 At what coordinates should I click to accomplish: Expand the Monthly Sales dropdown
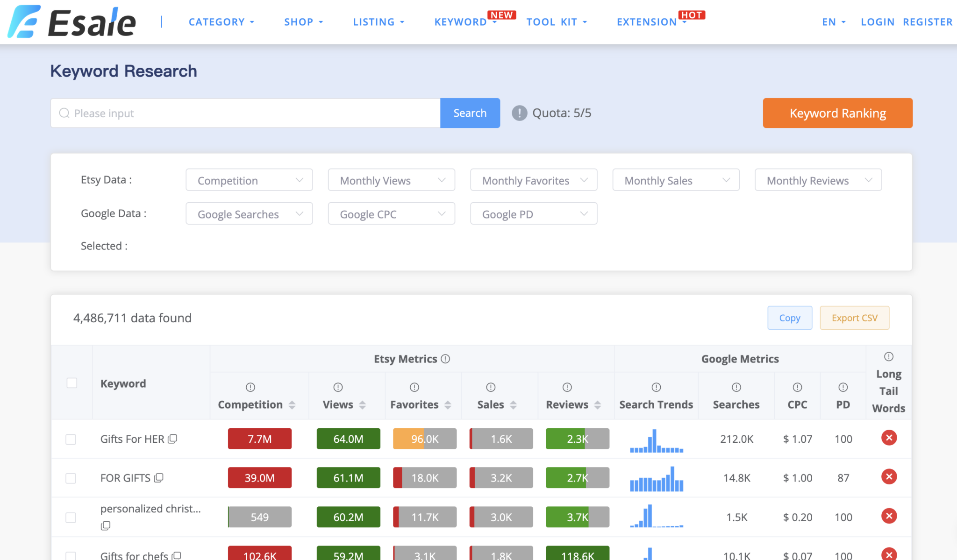676,180
